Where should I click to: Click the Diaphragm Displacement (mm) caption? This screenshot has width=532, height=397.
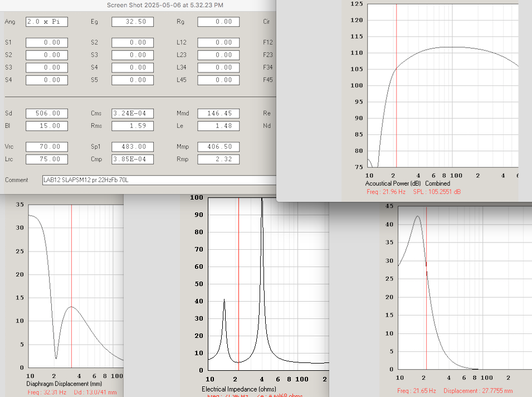coord(64,384)
